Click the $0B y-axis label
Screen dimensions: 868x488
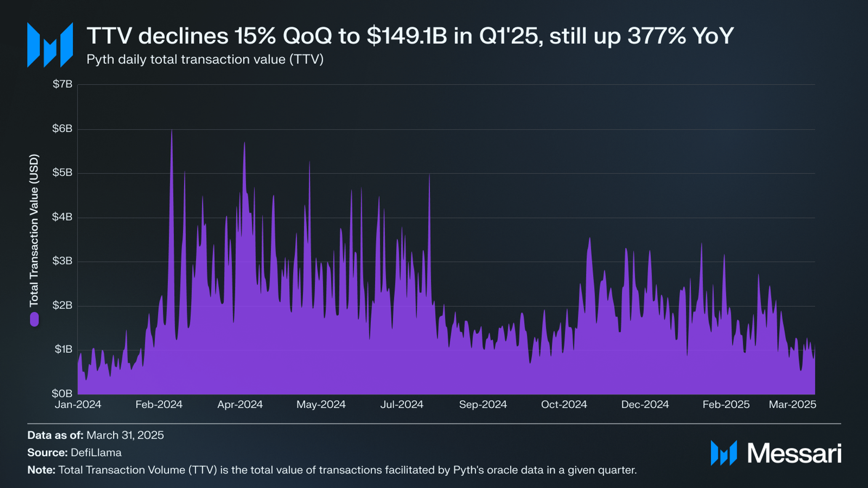(62, 393)
